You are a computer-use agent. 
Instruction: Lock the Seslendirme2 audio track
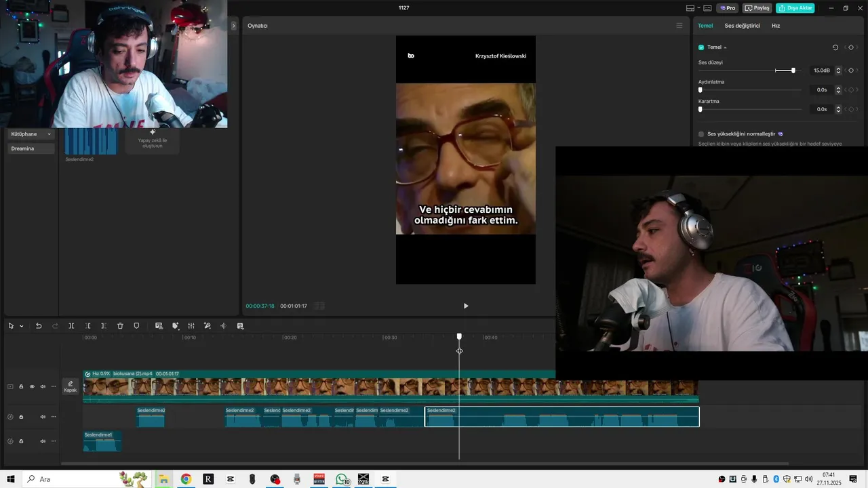point(21,417)
